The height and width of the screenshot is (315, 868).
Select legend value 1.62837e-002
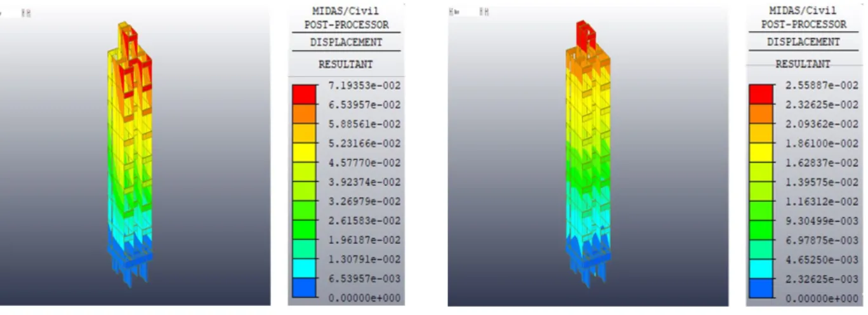[820, 163]
